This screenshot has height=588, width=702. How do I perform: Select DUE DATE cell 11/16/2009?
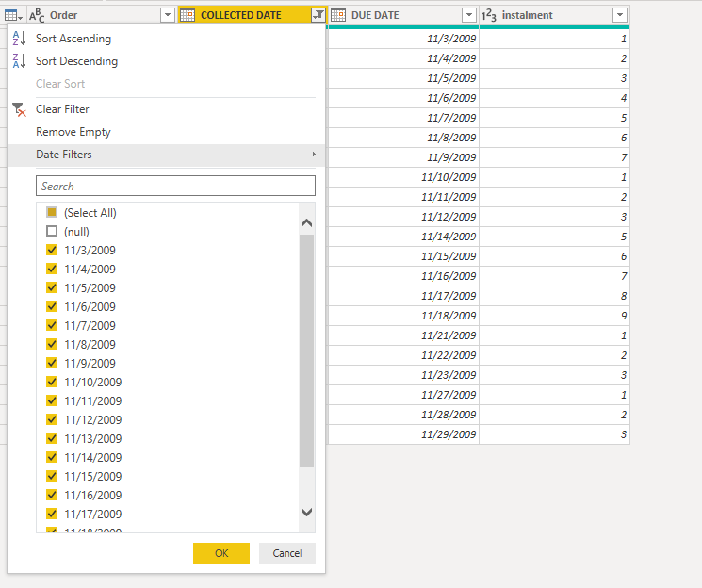(404, 276)
